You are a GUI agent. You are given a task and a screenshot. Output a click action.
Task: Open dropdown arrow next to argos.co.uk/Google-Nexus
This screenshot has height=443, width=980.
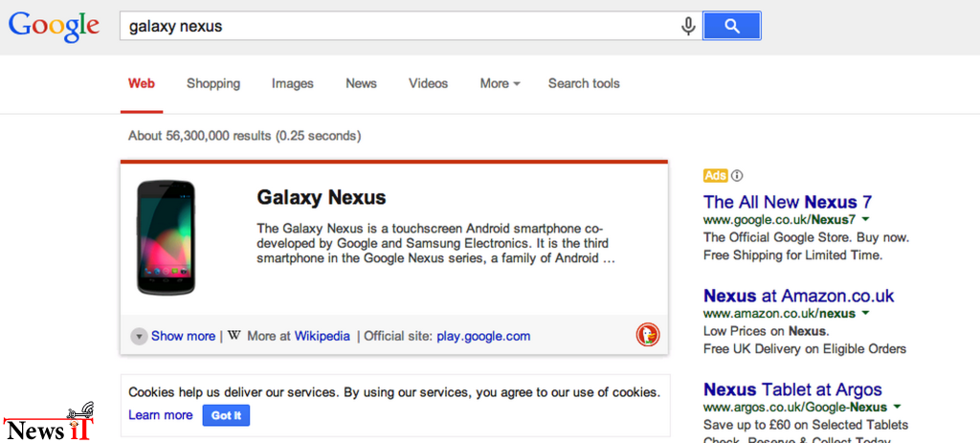898,407
